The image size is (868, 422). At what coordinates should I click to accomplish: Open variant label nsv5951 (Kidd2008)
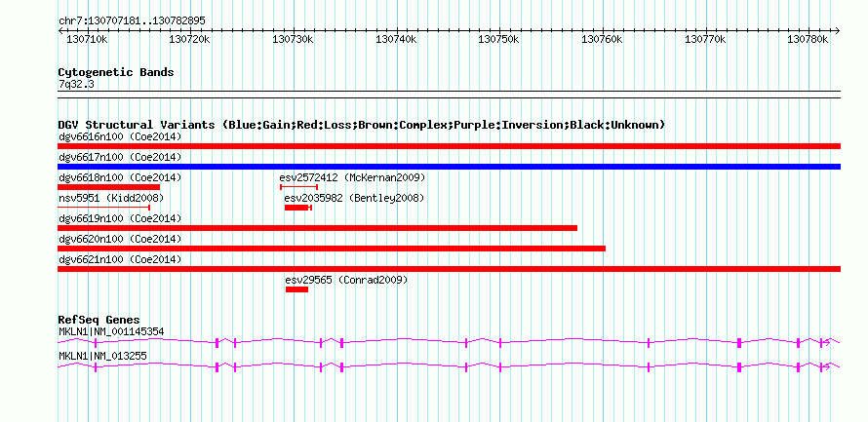pyautogui.click(x=111, y=198)
